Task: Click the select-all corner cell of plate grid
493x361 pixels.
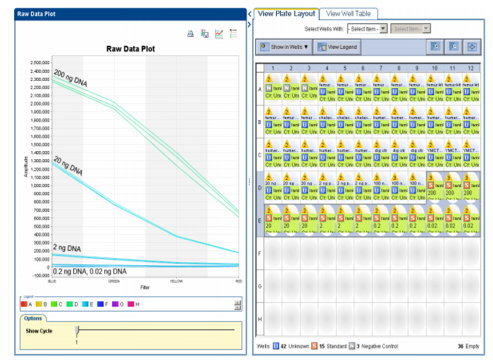Action: coord(260,68)
